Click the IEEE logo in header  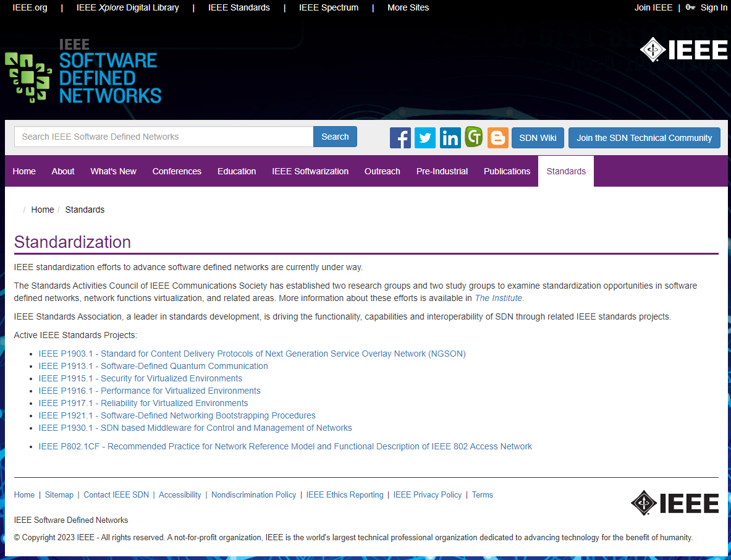(x=683, y=49)
